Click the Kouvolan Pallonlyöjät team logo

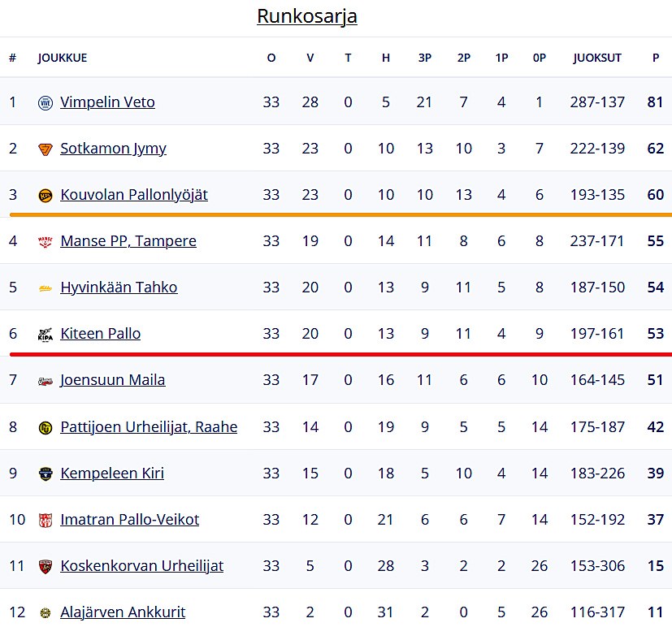(46, 196)
